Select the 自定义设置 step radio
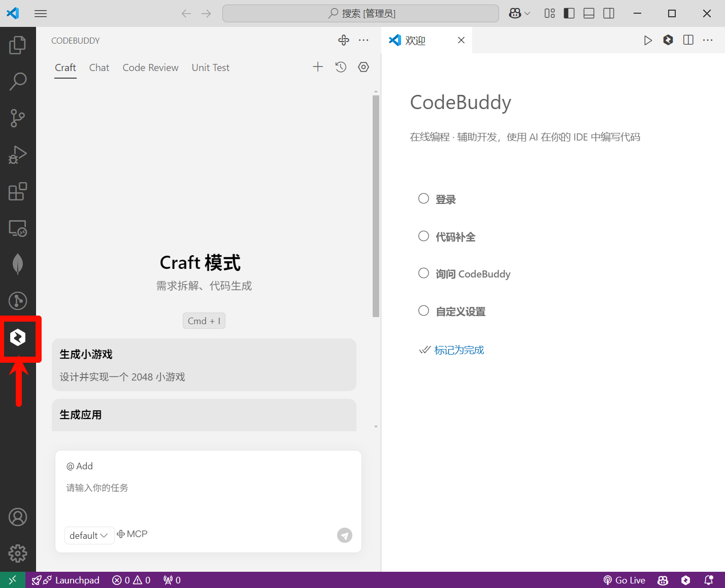 click(x=423, y=310)
